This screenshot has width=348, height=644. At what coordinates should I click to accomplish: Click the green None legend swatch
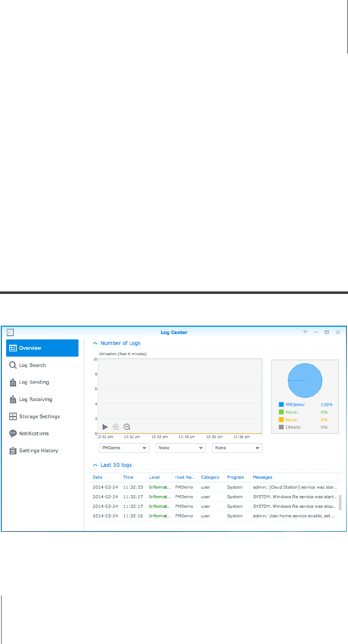point(281,412)
